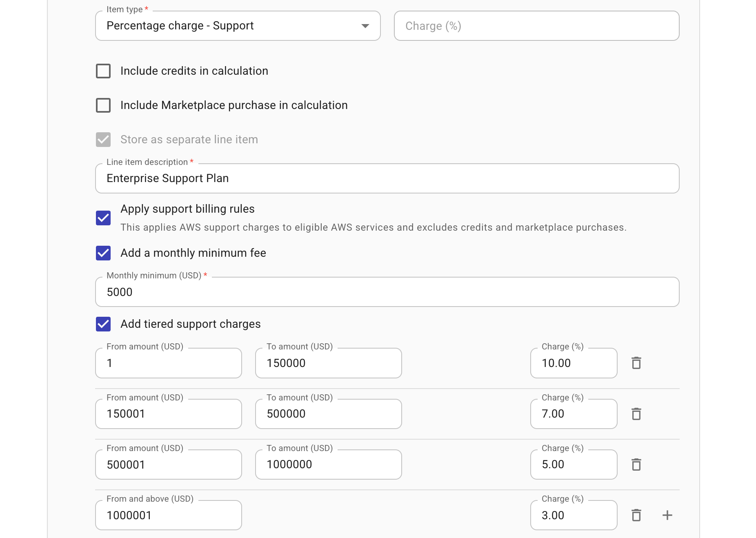This screenshot has width=756, height=538.
Task: Check 'Include Marketplace purchase in calculation'
Action: 103,105
